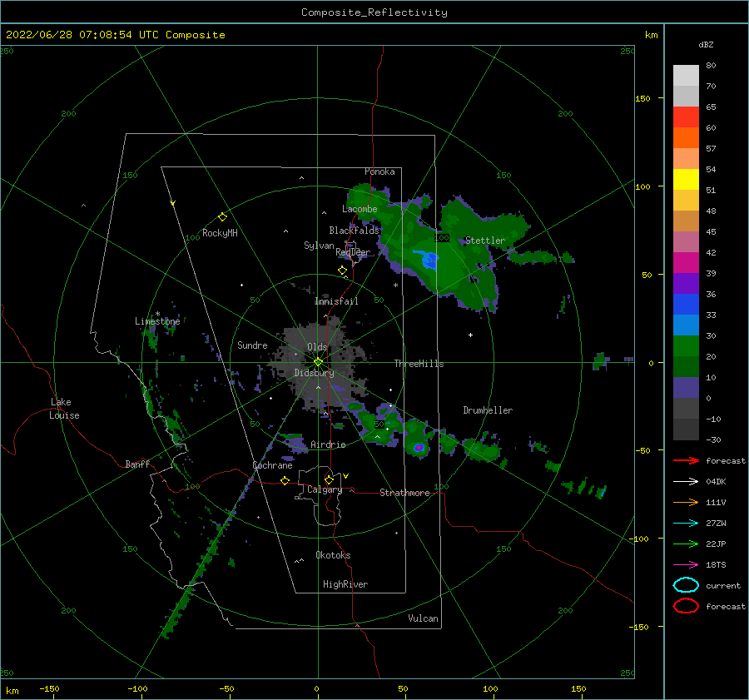The width and height of the screenshot is (749, 700).
Task: Click the orange 111V arrow legend icon
Action: pos(686,502)
